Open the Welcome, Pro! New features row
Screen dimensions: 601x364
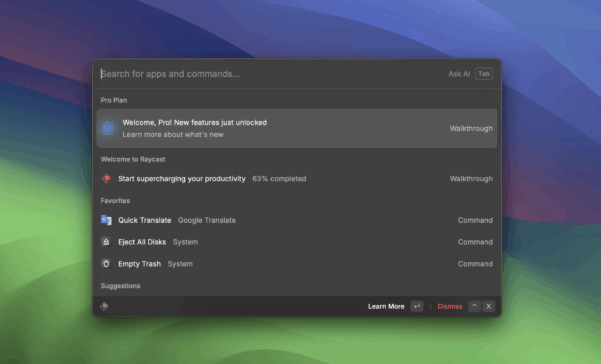click(297, 128)
